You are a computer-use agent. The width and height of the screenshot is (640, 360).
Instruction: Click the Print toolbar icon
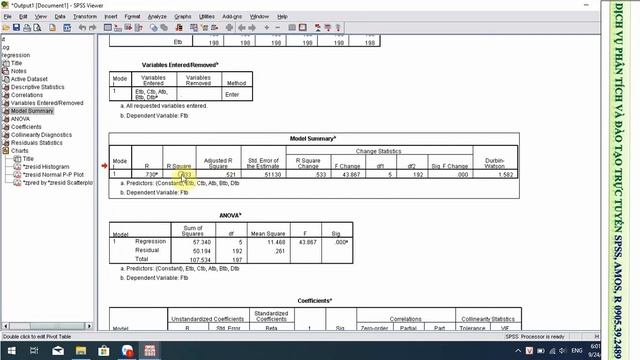(27, 28)
